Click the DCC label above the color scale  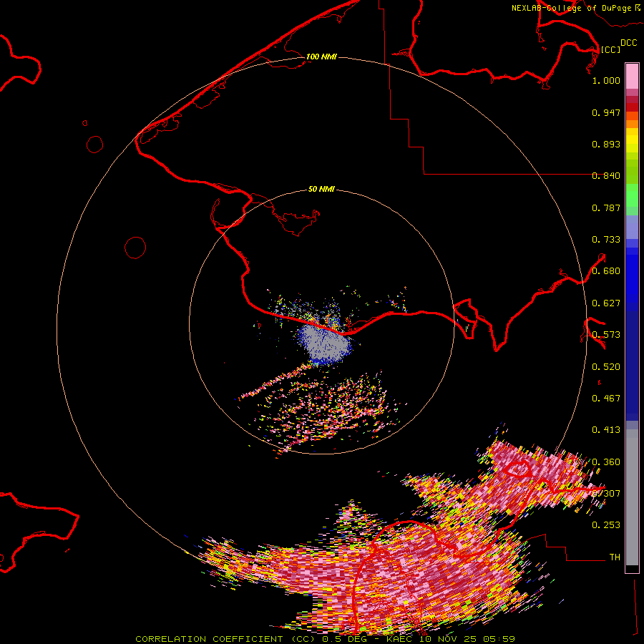(628, 43)
